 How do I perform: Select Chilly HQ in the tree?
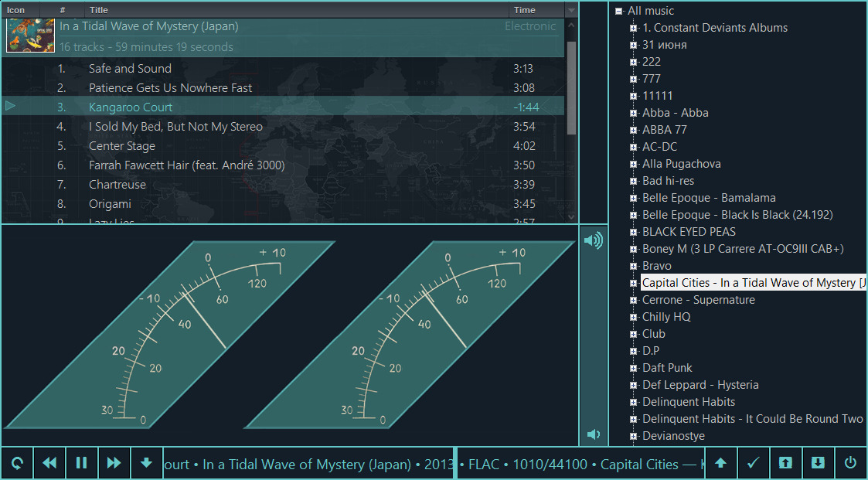tap(666, 317)
